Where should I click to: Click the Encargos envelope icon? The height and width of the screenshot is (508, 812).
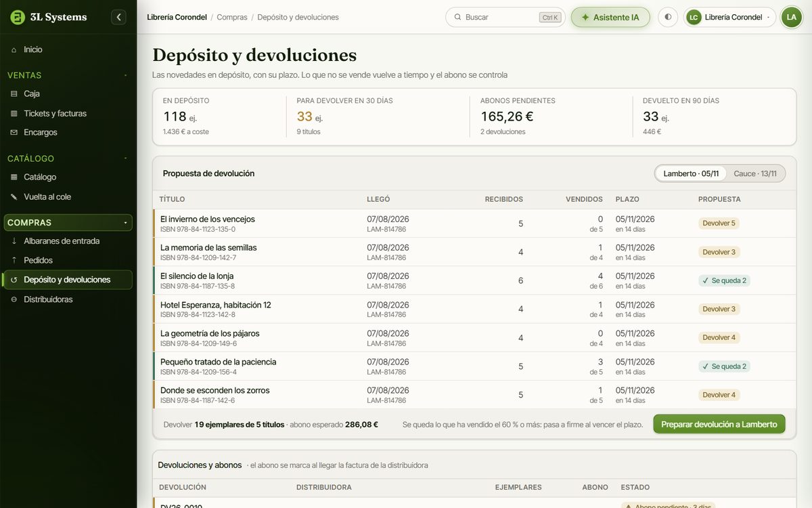tap(14, 132)
